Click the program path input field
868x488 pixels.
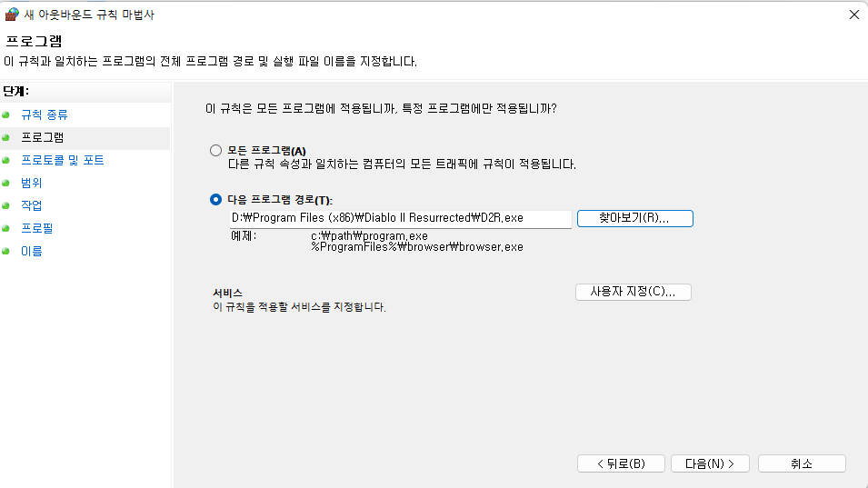pos(400,218)
